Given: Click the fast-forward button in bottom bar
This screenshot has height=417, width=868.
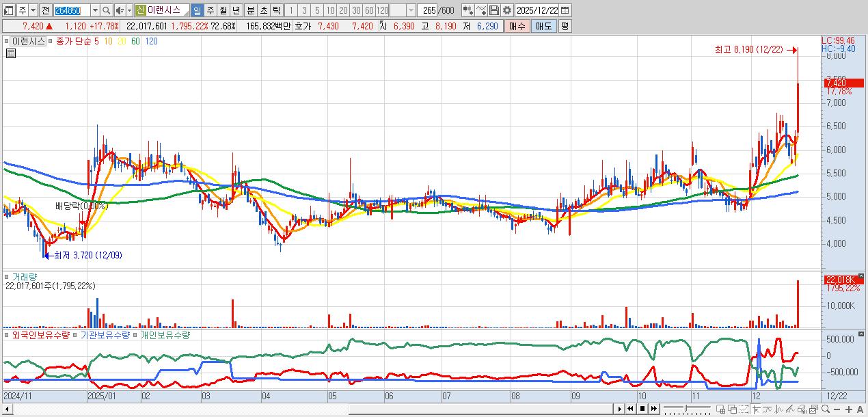Looking at the screenshot, I should pyautogui.click(x=654, y=409).
